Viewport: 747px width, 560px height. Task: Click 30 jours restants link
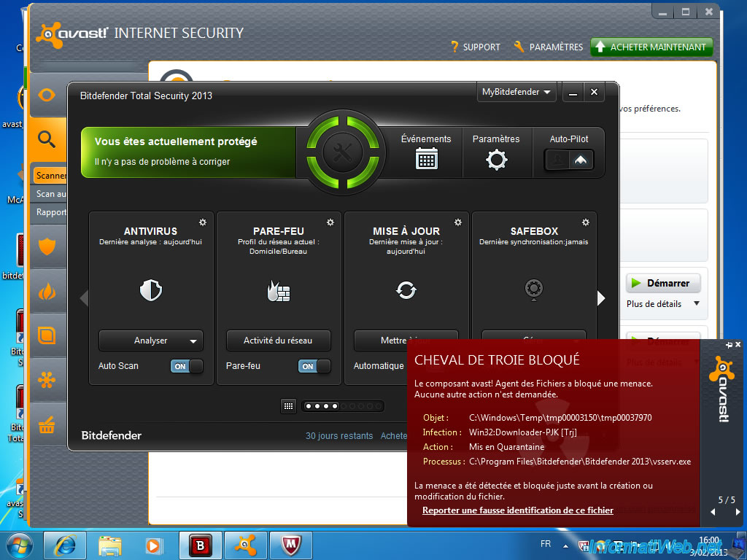[339, 436]
